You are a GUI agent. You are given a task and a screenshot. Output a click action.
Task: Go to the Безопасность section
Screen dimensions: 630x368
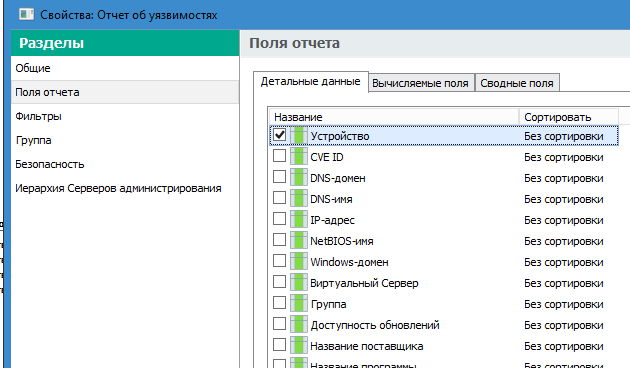tap(125, 164)
